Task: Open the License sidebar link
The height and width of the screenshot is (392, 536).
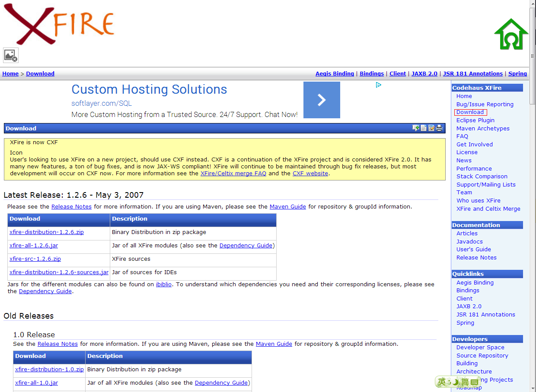Action: coord(467,152)
